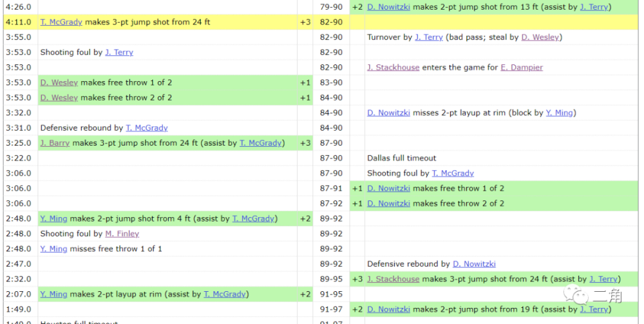Select '82-90' score in the 4:11.0 highlighted row

click(x=331, y=22)
